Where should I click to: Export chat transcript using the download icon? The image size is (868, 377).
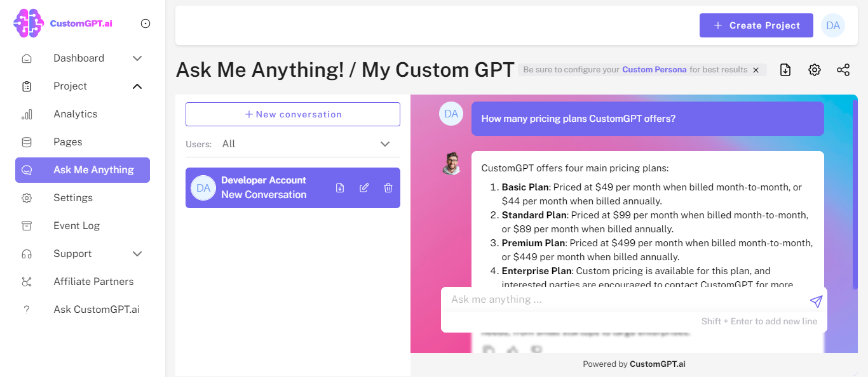(x=785, y=70)
